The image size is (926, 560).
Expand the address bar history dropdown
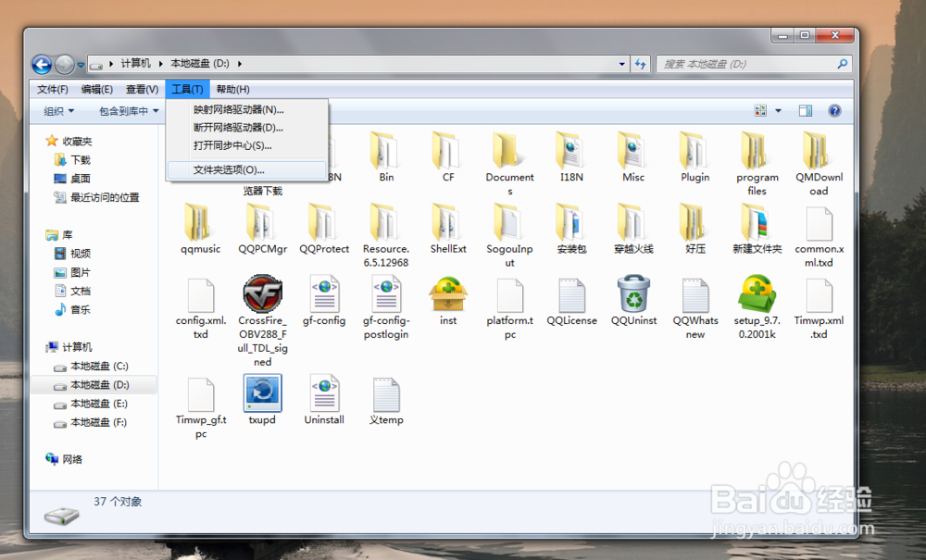622,64
